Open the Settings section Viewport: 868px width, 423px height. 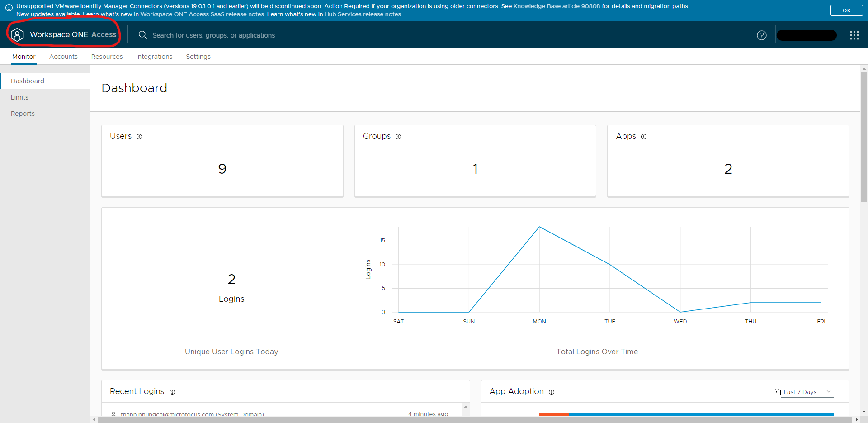tap(198, 57)
